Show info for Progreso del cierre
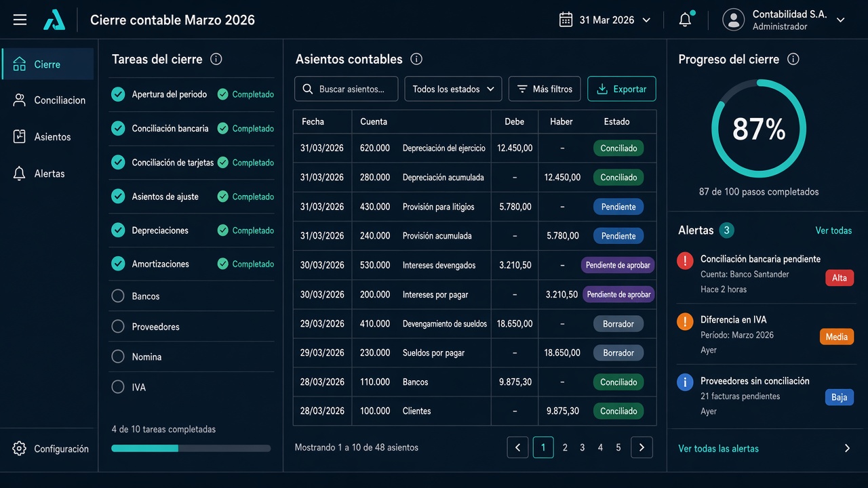This screenshot has height=488, width=868. tap(793, 59)
